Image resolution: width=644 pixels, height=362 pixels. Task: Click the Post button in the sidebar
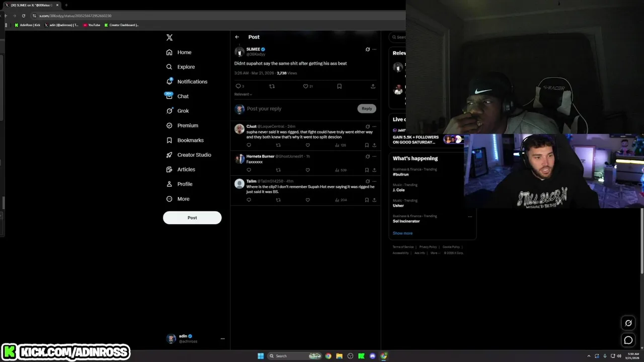coord(192,218)
